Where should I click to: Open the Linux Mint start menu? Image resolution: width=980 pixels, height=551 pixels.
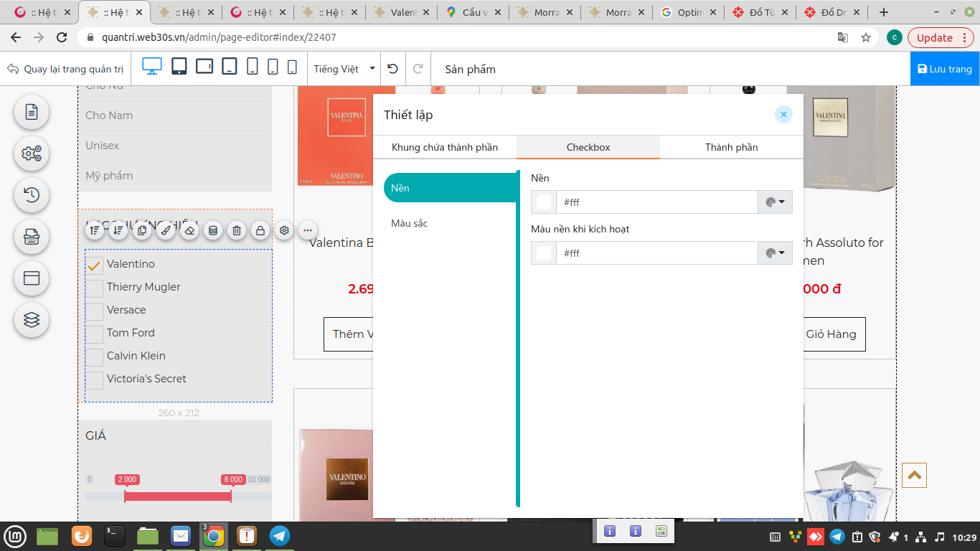15,536
